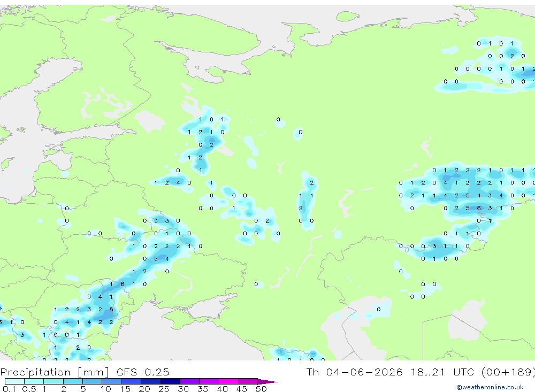535x392 pixels.
Task: Click the '50' legend scale label
Action: [261, 389]
